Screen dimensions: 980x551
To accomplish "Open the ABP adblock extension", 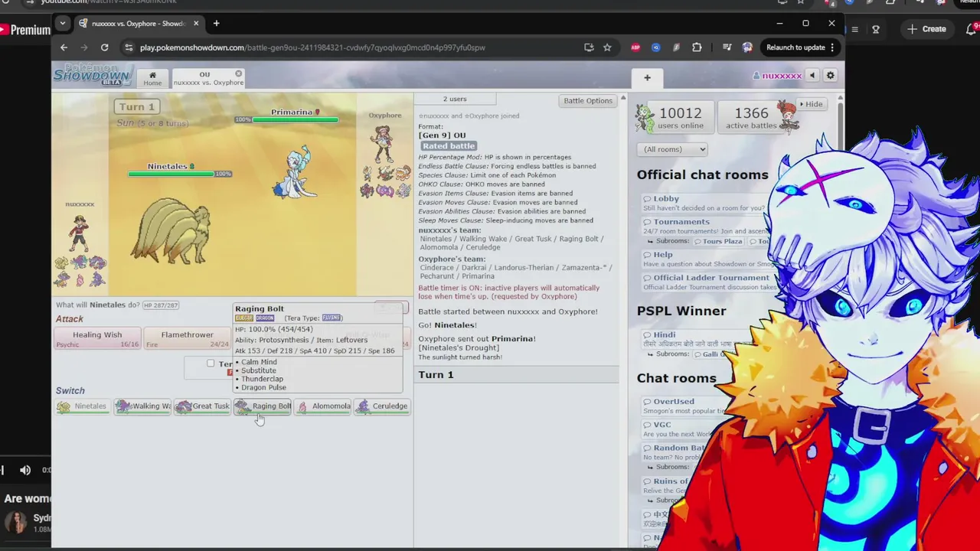I will (x=635, y=47).
